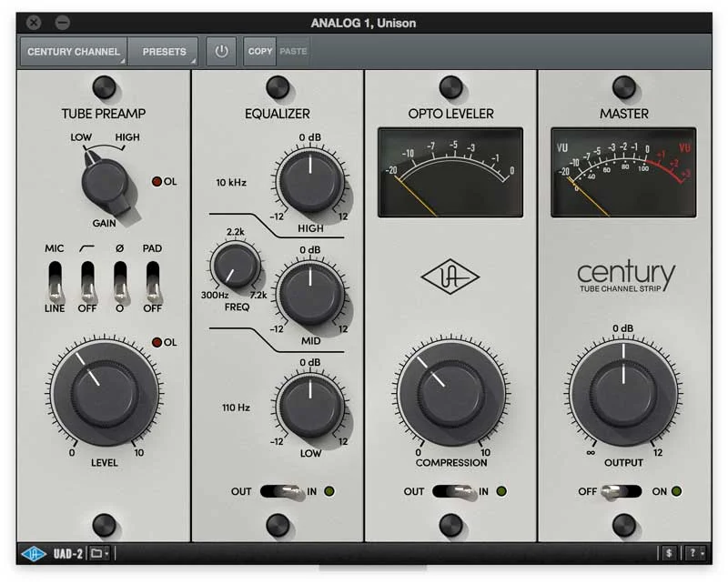728x584 pixels.
Task: Click the question mark help icon
Action: coord(695,553)
